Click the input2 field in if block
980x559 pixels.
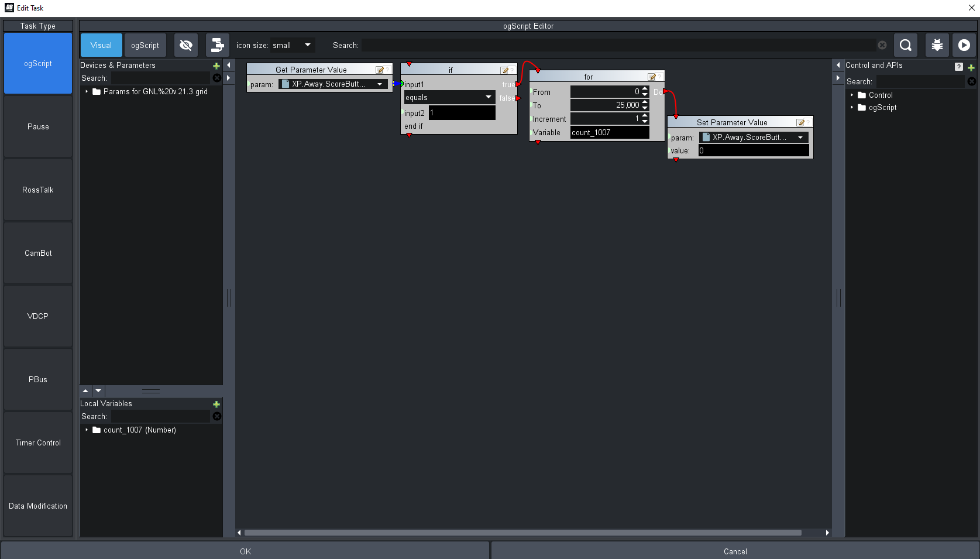462,113
